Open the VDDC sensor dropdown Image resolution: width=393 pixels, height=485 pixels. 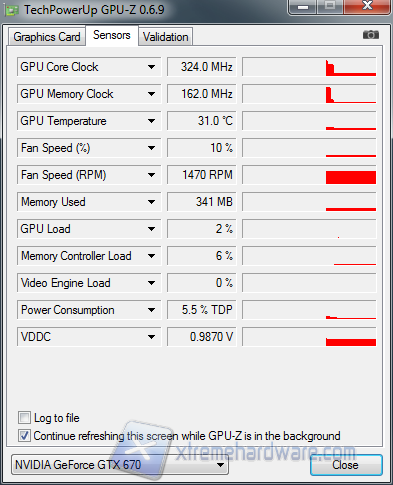point(151,337)
